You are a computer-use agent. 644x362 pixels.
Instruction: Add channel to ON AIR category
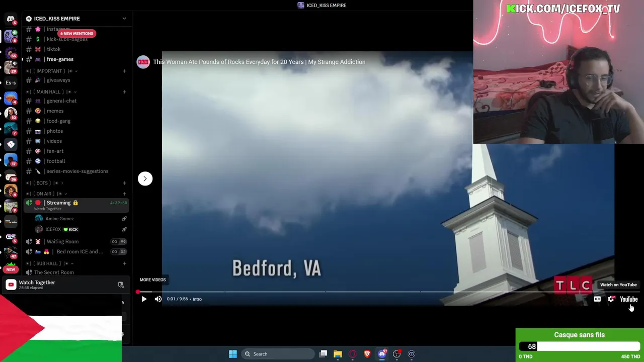tap(124, 194)
